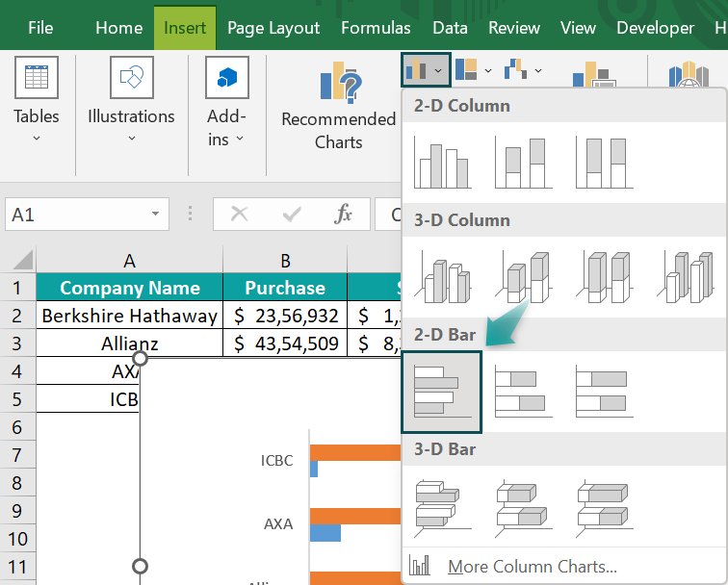Click the Insert Column or Bar Chart icon

416,70
